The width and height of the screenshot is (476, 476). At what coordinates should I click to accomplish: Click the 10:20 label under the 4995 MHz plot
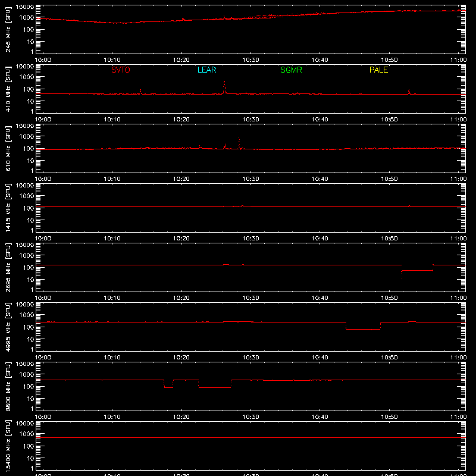click(x=181, y=358)
